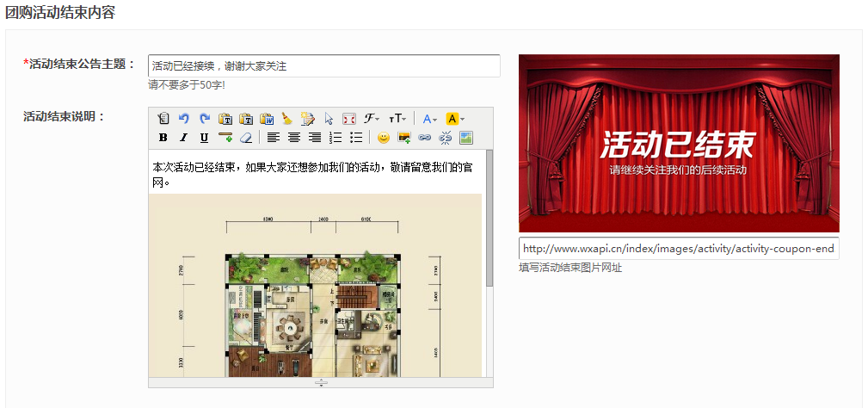Click the paste from Word icon

(267, 119)
